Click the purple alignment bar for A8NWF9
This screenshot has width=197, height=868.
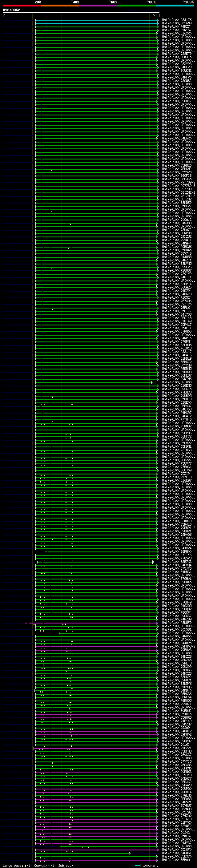(91, 623)
